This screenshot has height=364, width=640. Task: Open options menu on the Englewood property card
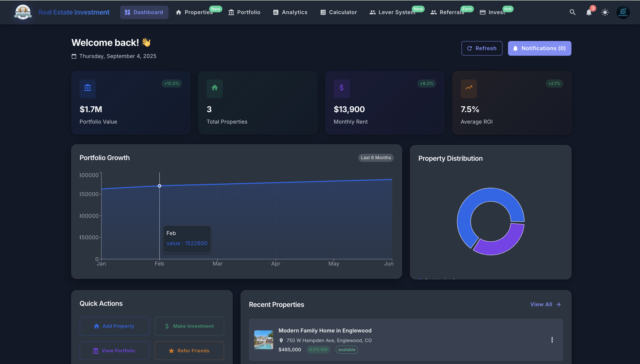552,340
